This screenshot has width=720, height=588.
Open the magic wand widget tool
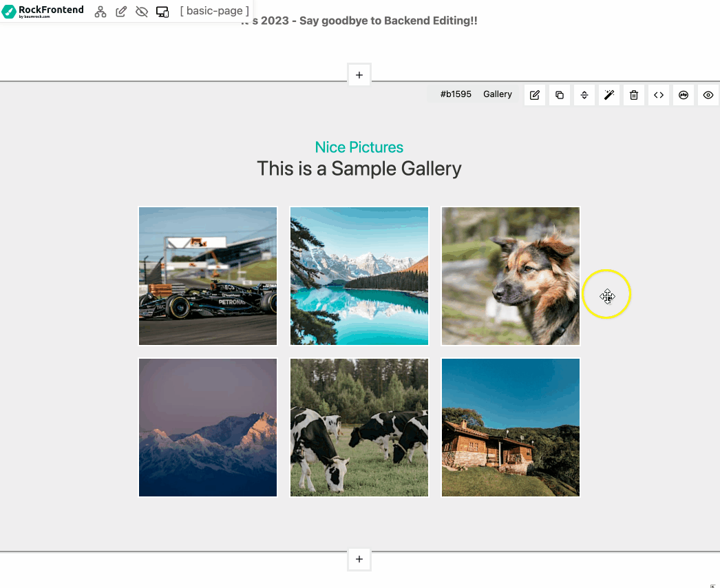pyautogui.click(x=609, y=95)
